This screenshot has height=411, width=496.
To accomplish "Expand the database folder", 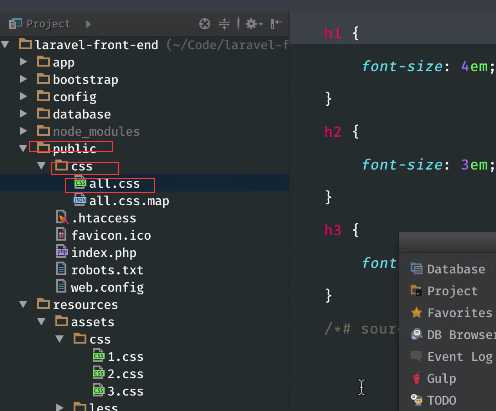I will (23, 114).
